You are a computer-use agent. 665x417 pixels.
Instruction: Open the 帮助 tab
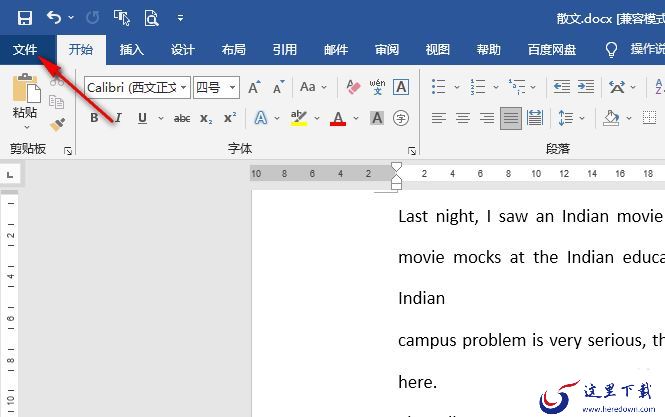(489, 50)
